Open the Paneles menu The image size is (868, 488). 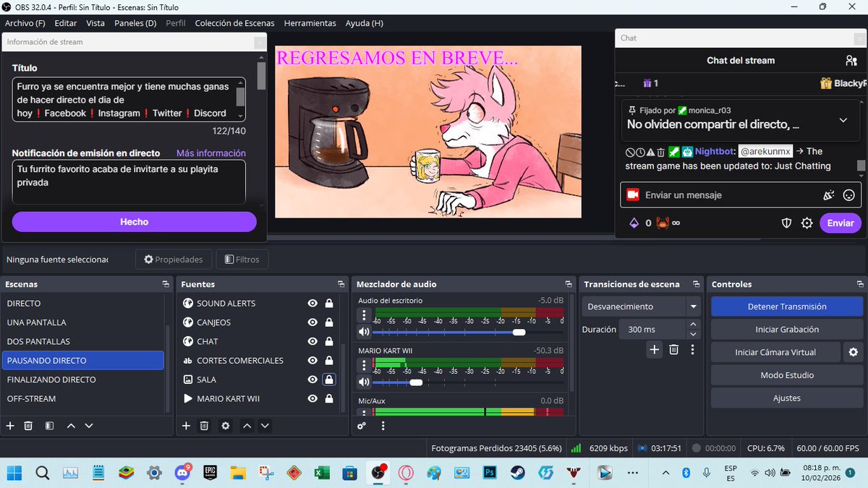point(135,23)
